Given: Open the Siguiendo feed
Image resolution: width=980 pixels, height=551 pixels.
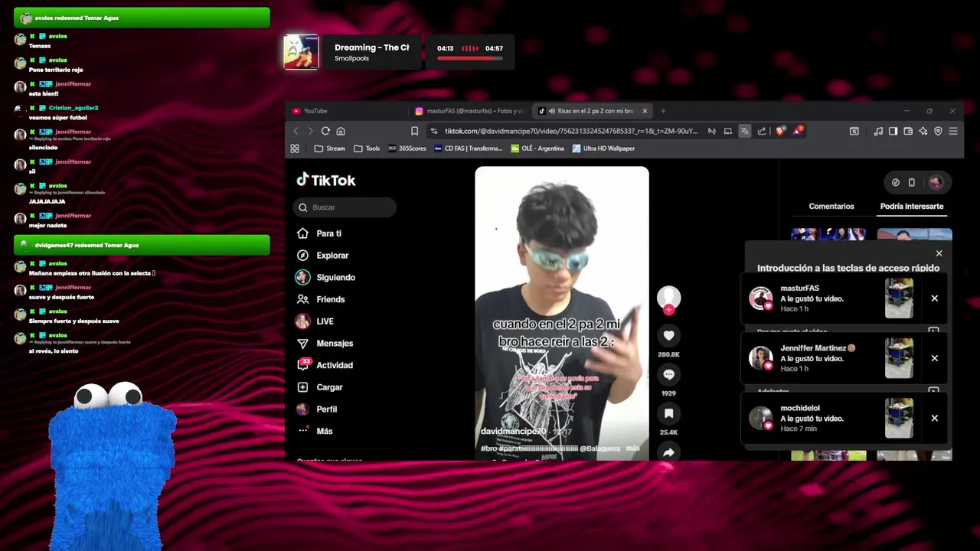Looking at the screenshot, I should coord(335,278).
